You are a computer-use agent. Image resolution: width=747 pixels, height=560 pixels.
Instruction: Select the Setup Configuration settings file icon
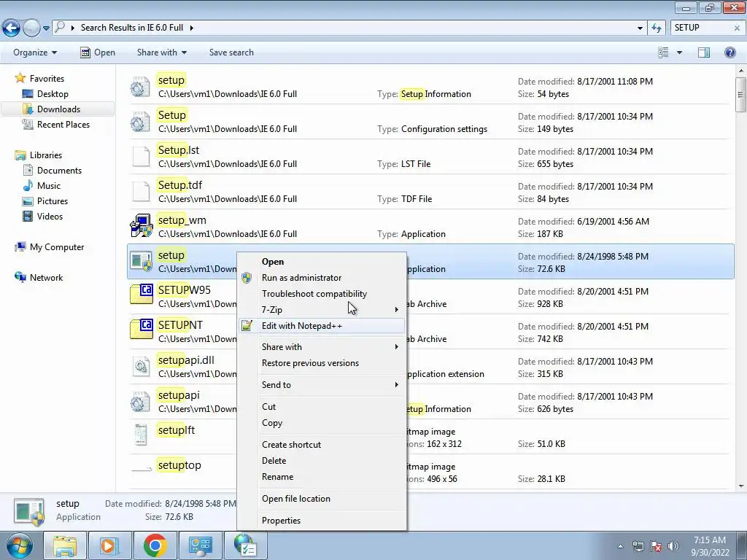pyautogui.click(x=141, y=122)
